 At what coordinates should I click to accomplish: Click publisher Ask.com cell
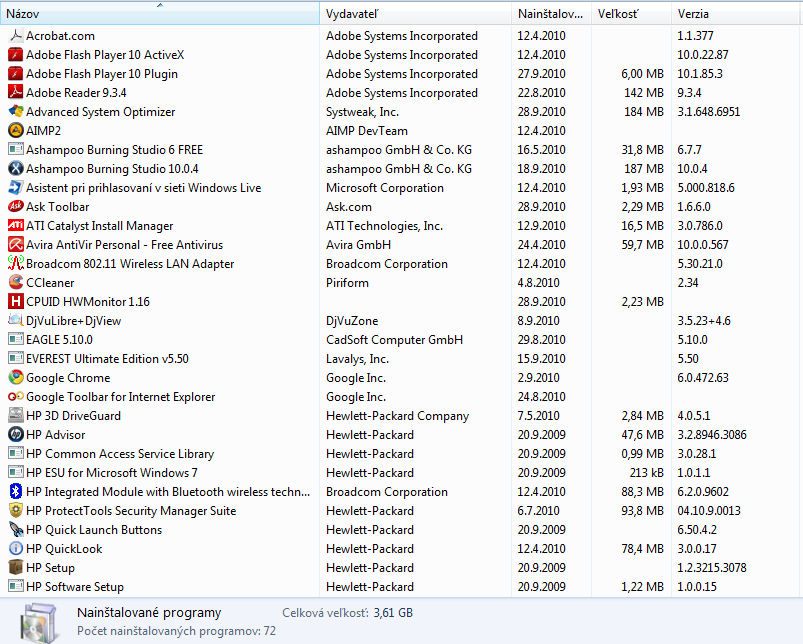tap(349, 207)
